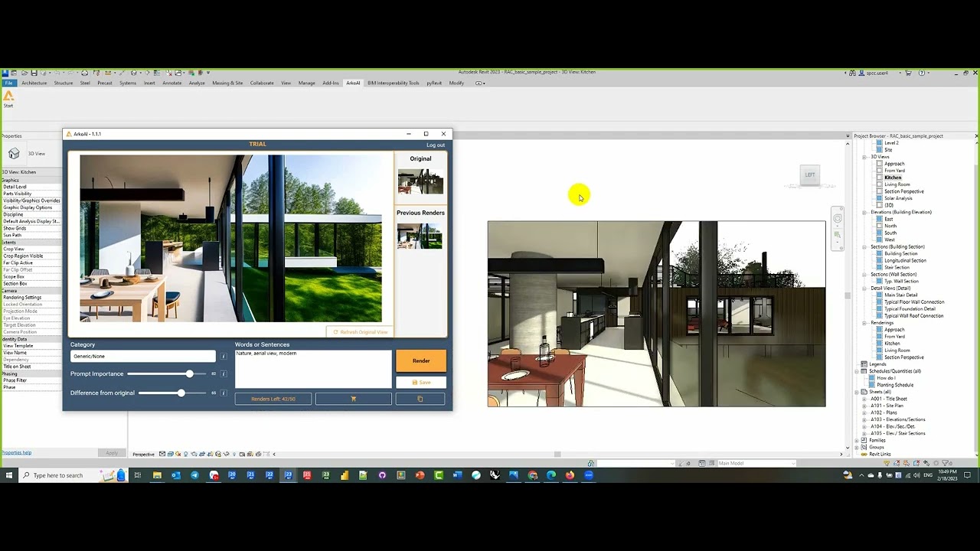Open Windows Start menu
The width and height of the screenshot is (980, 551).
9,475
